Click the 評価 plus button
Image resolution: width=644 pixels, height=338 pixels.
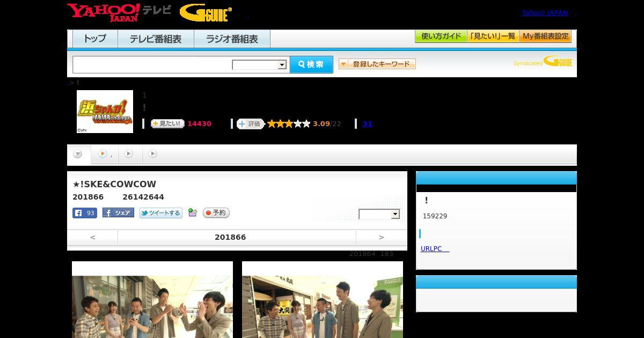(251, 124)
